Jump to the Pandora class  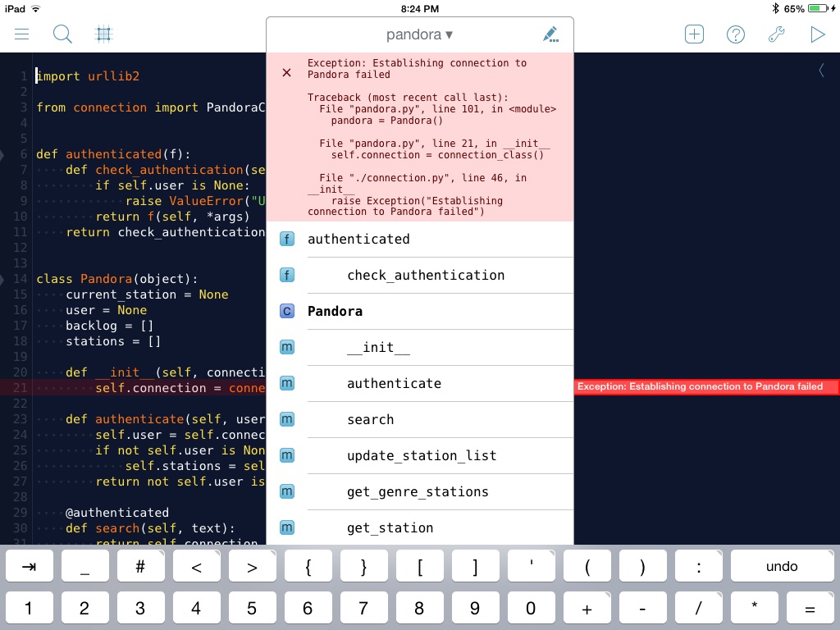pos(419,311)
